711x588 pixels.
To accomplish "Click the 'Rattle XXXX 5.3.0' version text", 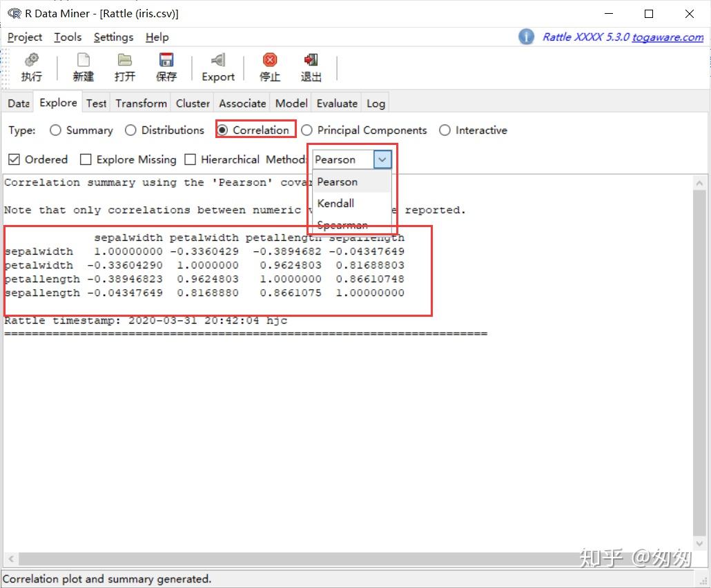I will [x=586, y=37].
